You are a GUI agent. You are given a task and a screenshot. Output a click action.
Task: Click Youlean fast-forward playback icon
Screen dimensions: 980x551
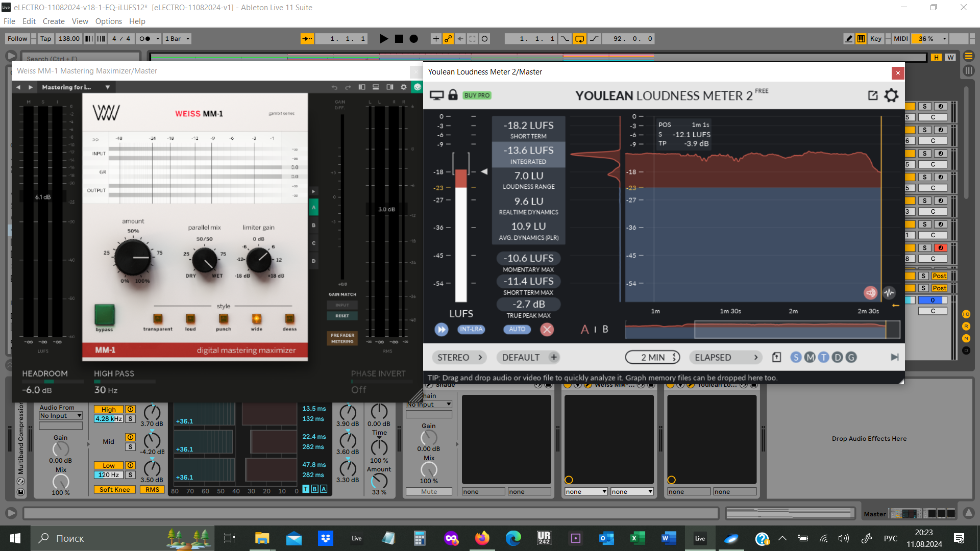coord(441,330)
